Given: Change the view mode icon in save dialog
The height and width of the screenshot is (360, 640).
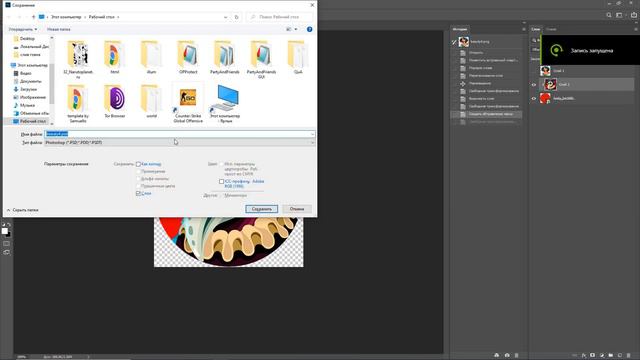Looking at the screenshot, I should click(289, 29).
